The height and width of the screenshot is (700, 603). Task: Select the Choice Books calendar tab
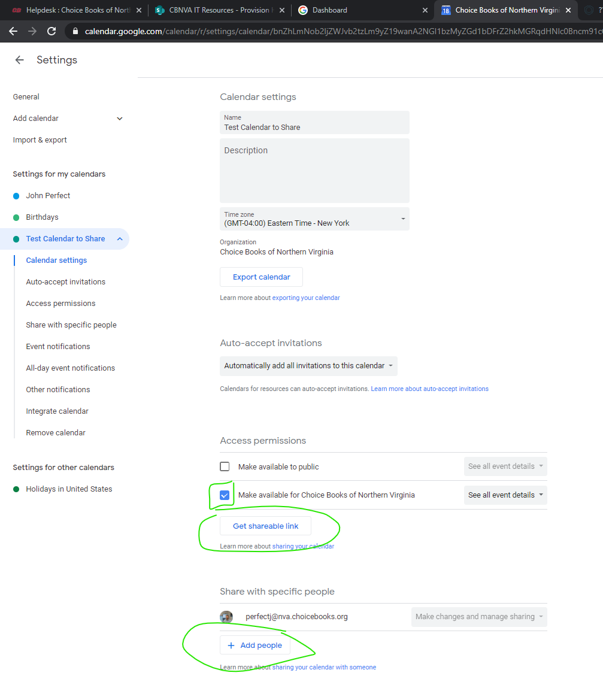point(506,10)
